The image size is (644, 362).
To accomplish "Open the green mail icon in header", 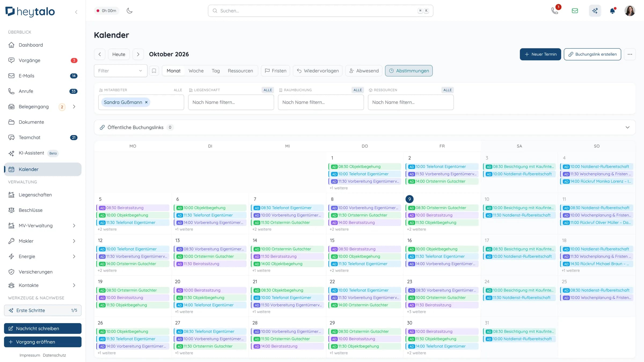I will point(575,11).
